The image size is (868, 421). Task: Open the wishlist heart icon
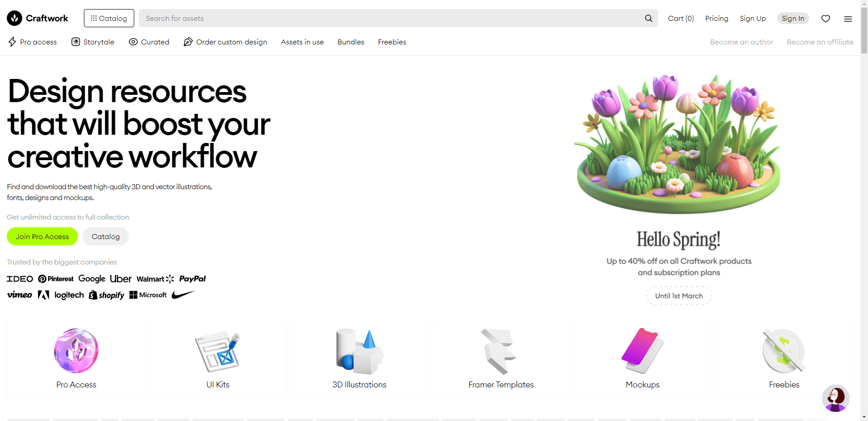click(x=825, y=19)
